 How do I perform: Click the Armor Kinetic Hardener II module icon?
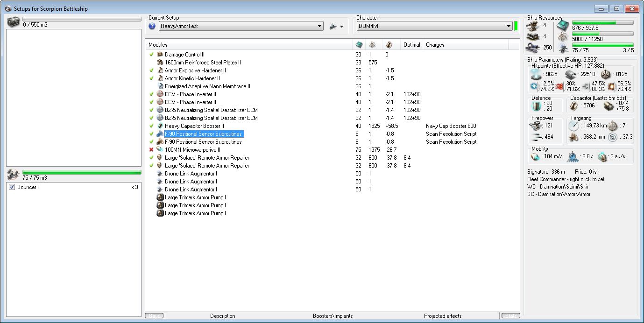(160, 78)
